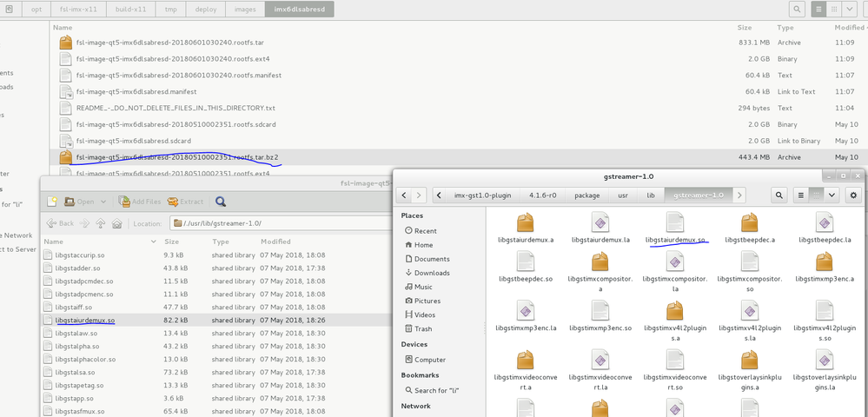Click Back in archive manager
The image size is (868, 417).
click(60, 223)
